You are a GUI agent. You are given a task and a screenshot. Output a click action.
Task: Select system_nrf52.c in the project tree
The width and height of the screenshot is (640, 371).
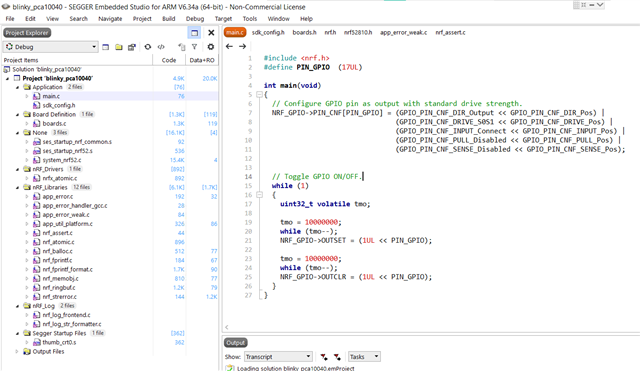point(62,160)
